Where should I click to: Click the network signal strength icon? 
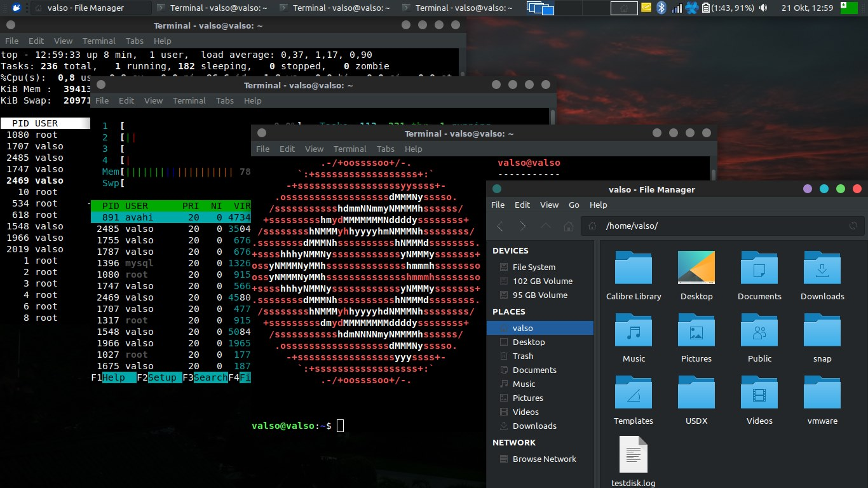coord(677,8)
